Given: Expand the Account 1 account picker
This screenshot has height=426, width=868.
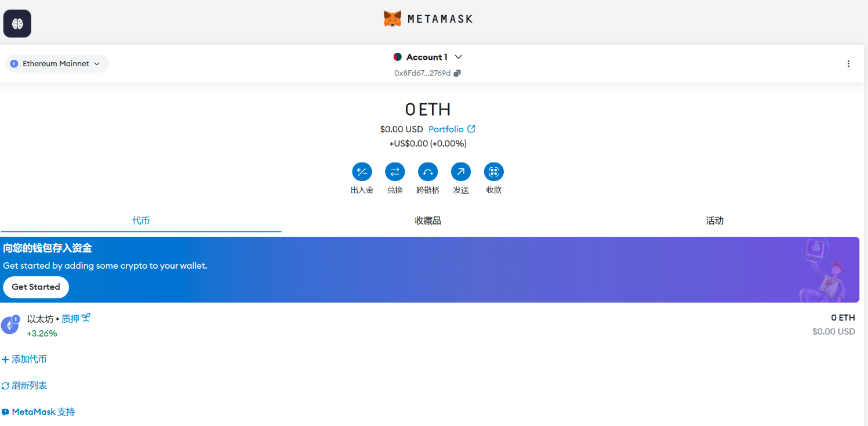Looking at the screenshot, I should [428, 57].
